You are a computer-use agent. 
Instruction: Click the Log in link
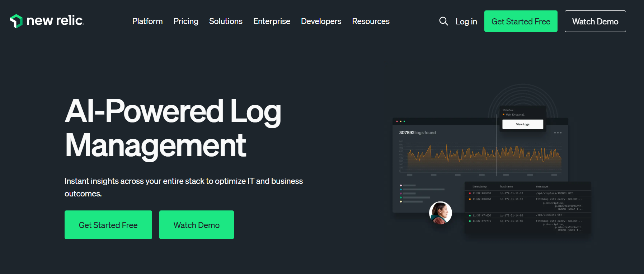coord(466,22)
